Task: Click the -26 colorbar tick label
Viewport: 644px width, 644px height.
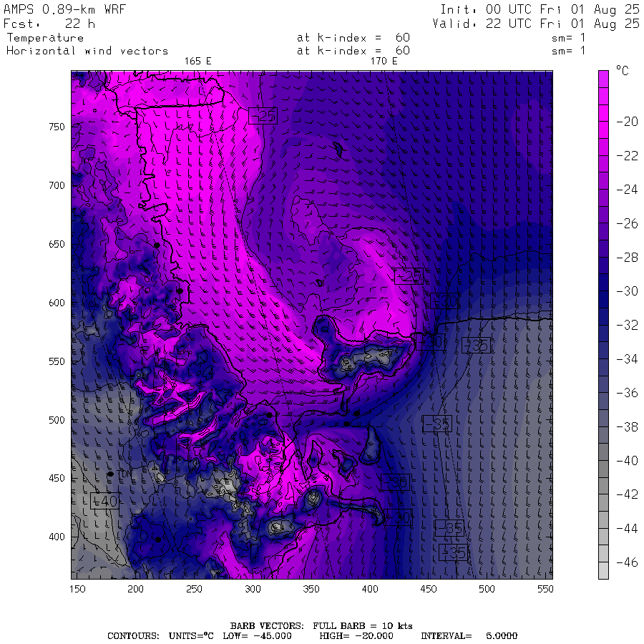Action: (627, 223)
